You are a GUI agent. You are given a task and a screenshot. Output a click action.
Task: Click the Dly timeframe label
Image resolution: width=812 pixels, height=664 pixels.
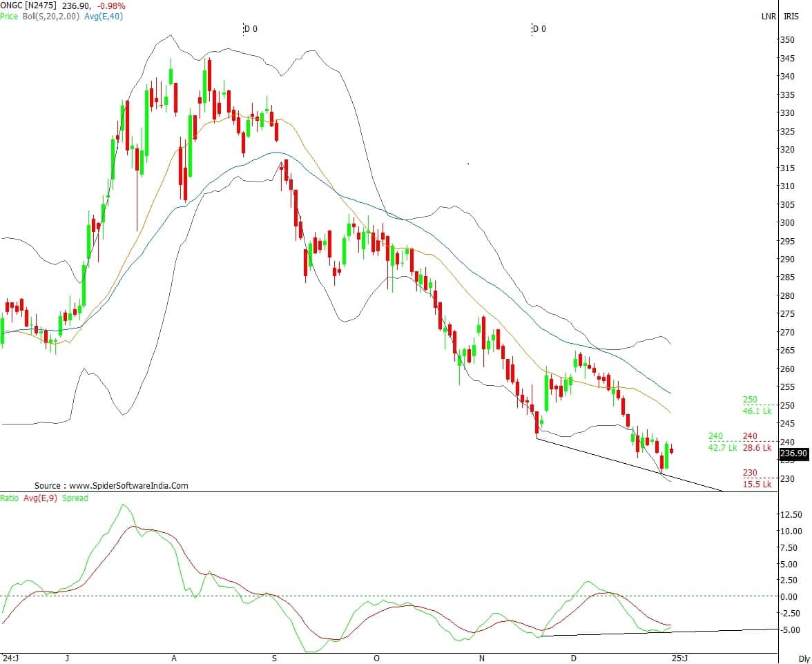point(804,658)
